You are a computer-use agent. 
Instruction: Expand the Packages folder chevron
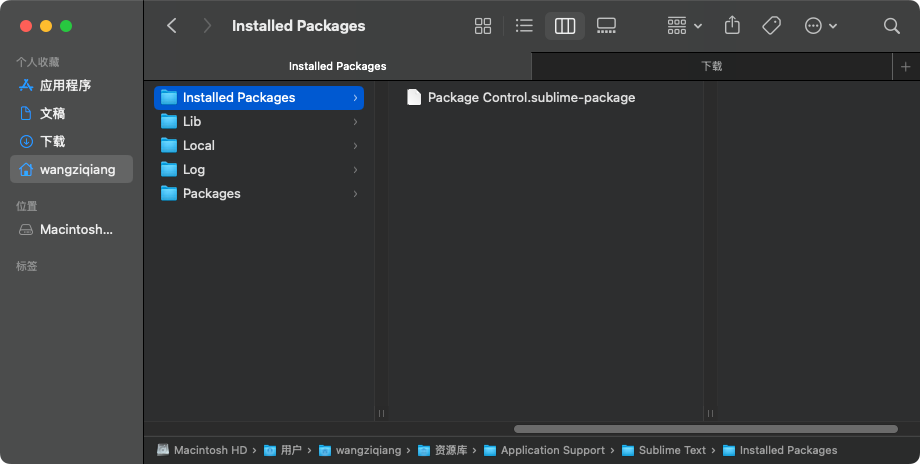355,194
